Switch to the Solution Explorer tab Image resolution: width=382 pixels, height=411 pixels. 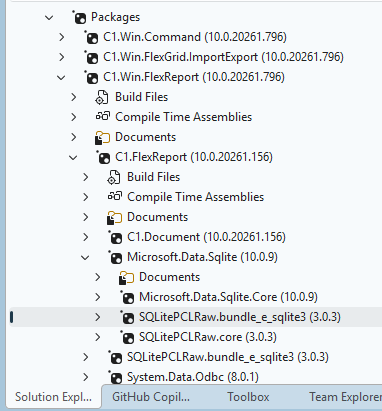click(53, 397)
